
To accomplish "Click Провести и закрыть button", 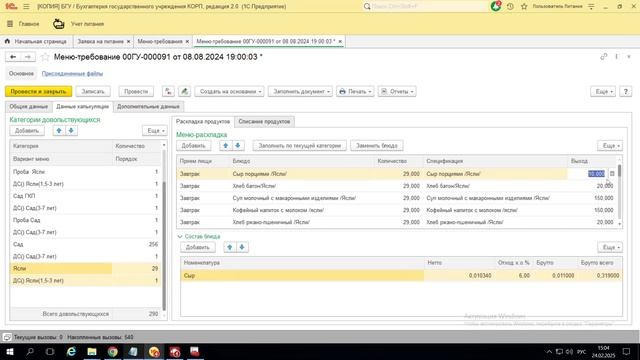I will tap(38, 91).
